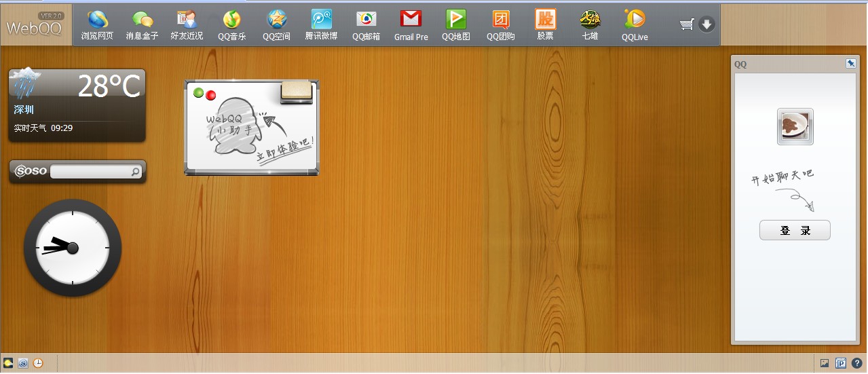This screenshot has height=374, width=868.
Task: Click the 实时天气 09:29 text
Action: click(43, 128)
